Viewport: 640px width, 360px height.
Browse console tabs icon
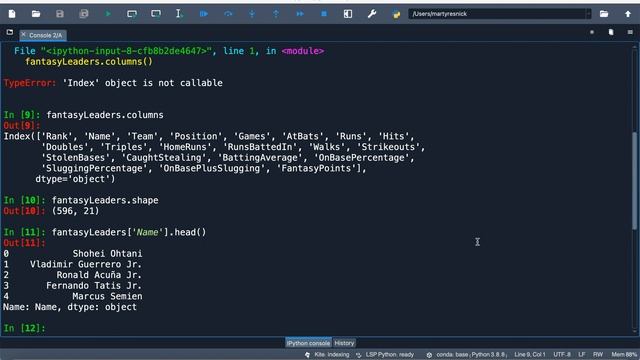click(x=9, y=32)
